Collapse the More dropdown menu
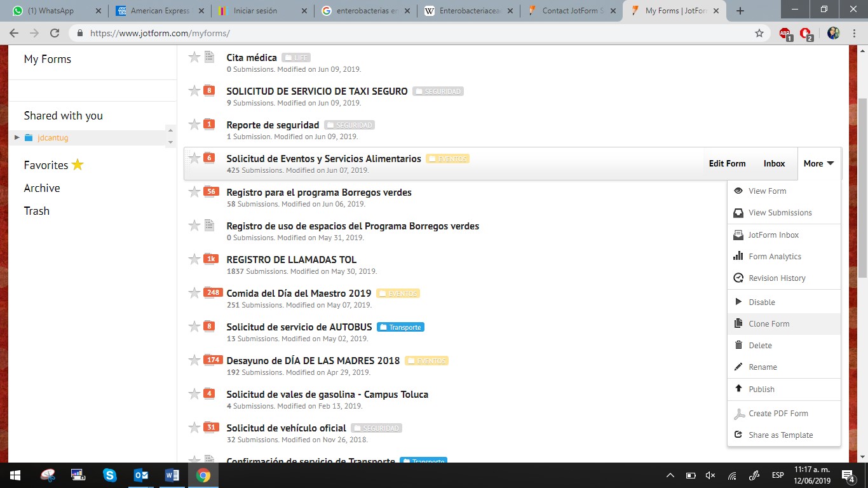This screenshot has width=868, height=488. tap(818, 164)
